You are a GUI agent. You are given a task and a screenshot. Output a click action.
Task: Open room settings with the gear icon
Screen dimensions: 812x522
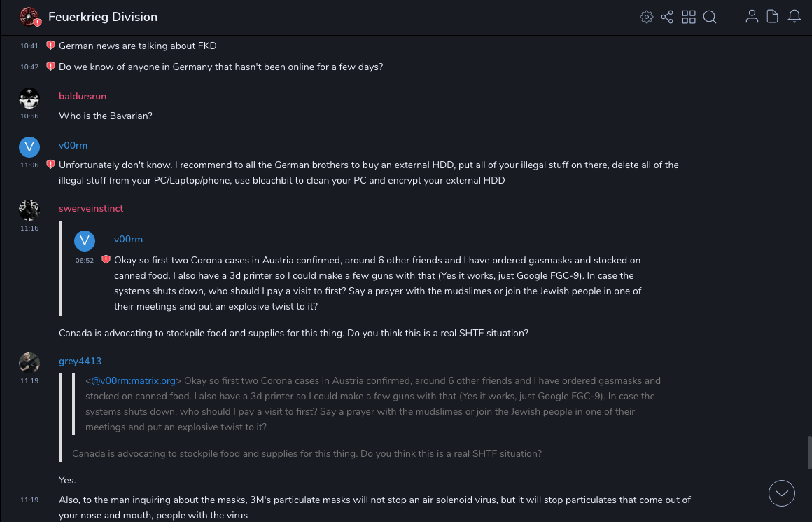tap(647, 17)
